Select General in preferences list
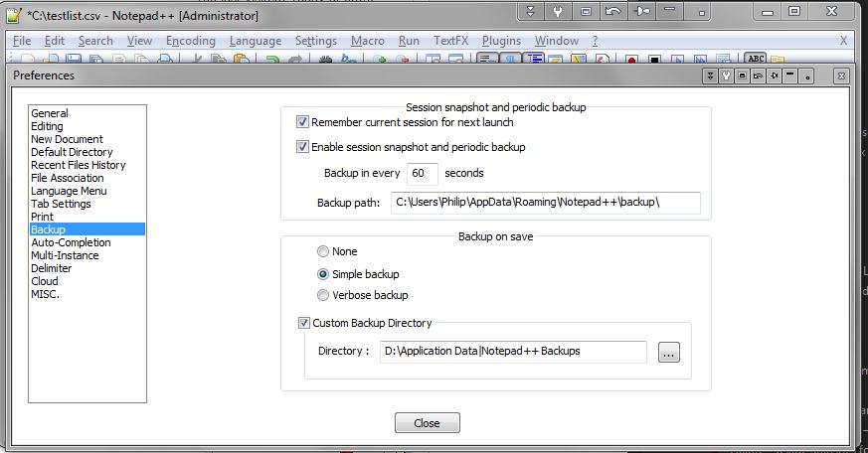868x453 pixels. pyautogui.click(x=50, y=113)
